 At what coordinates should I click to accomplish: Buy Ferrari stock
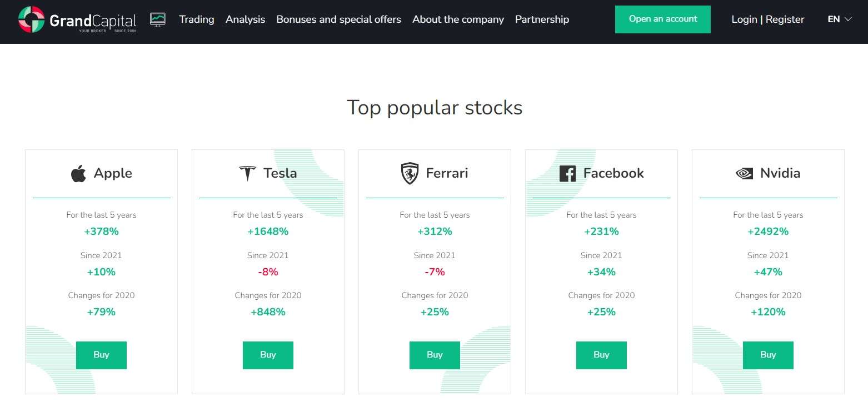tap(435, 355)
